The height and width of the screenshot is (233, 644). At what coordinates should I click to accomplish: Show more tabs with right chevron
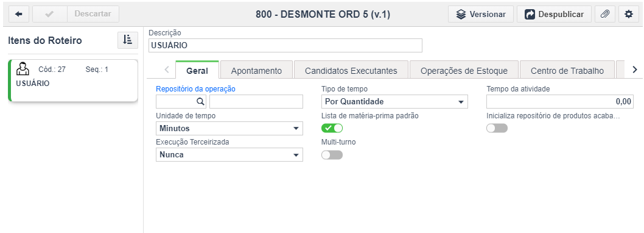click(x=635, y=70)
